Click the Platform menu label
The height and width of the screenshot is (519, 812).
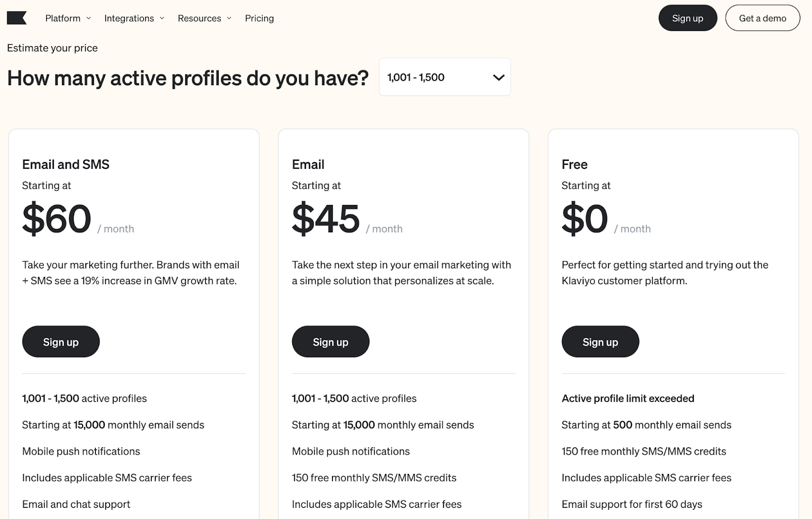point(62,18)
